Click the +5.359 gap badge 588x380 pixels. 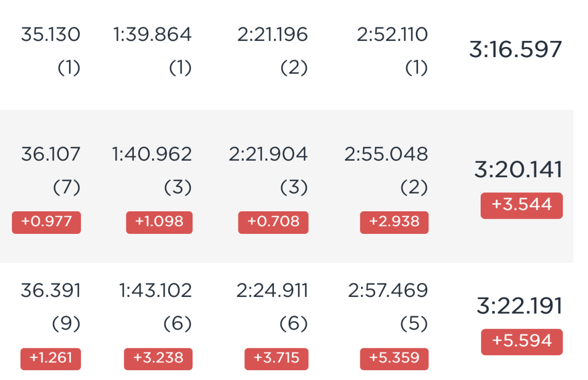pyautogui.click(x=394, y=358)
